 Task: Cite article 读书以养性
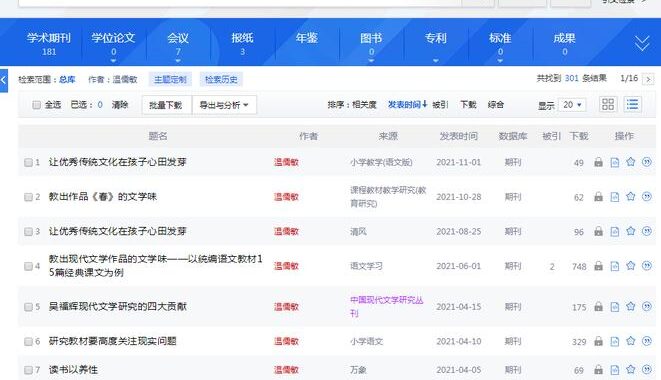(x=647, y=369)
